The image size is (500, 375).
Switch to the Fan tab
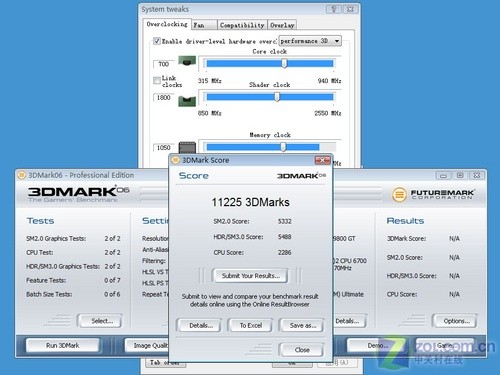coord(204,25)
